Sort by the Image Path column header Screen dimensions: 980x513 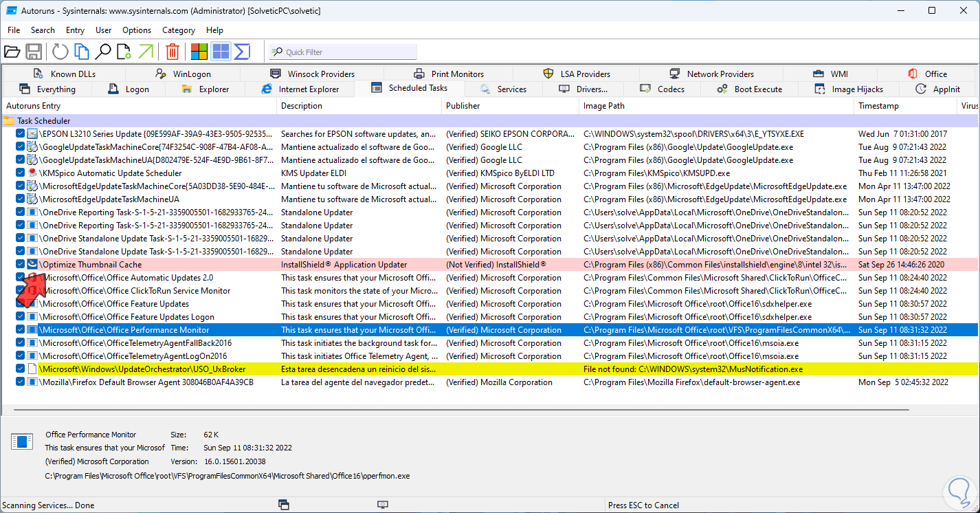[717, 106]
